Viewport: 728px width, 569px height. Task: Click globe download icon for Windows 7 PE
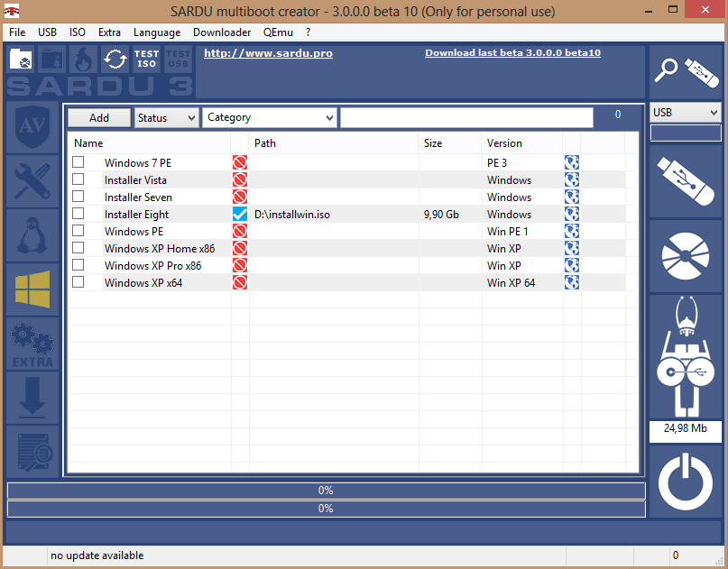tap(572, 162)
